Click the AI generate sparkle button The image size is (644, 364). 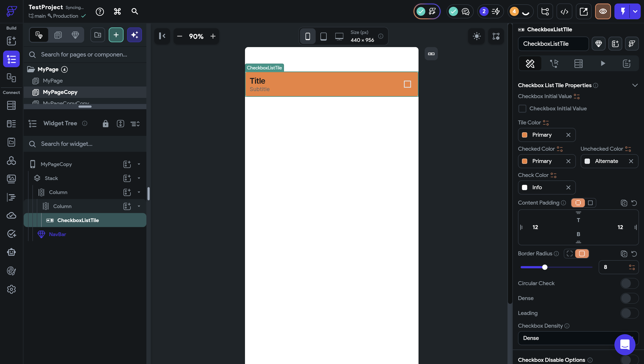point(135,35)
